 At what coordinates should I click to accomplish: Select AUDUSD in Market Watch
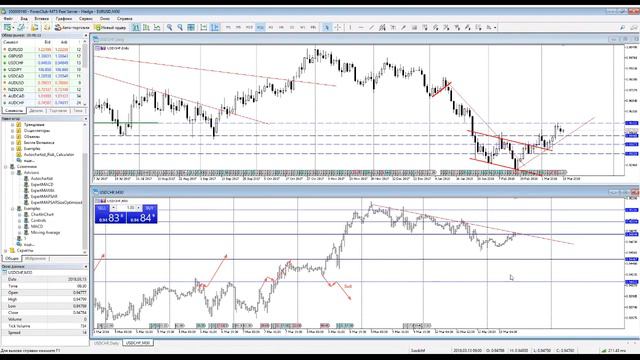click(43, 82)
